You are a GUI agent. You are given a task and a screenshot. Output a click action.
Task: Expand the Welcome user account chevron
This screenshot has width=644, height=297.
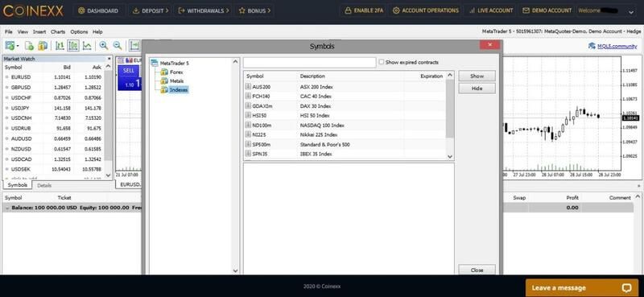tap(631, 12)
